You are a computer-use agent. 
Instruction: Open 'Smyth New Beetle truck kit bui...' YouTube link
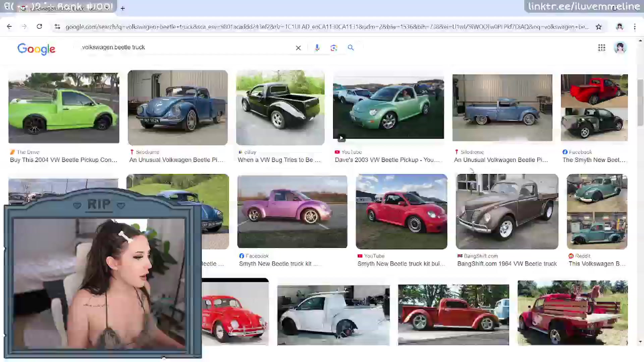pos(401,264)
